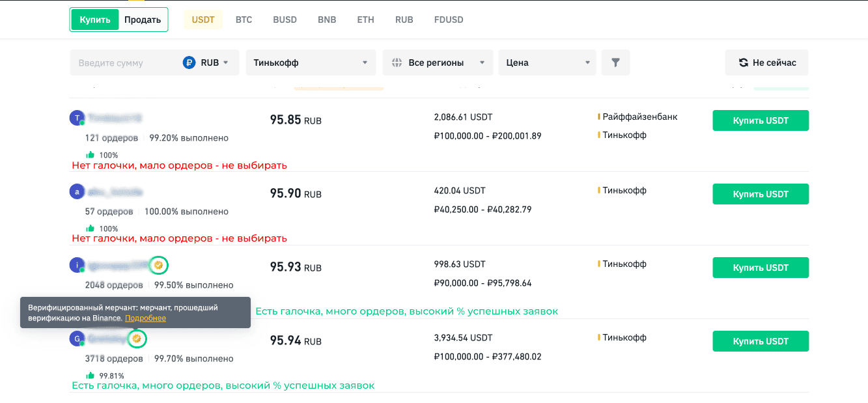Click thumbs-up icon in 57-order row
The width and height of the screenshot is (868, 403).
point(91,229)
